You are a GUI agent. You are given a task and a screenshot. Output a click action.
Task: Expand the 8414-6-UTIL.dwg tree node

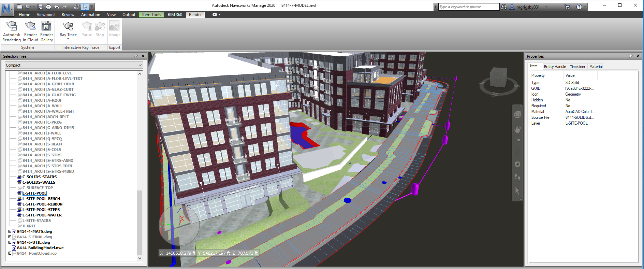[10, 242]
